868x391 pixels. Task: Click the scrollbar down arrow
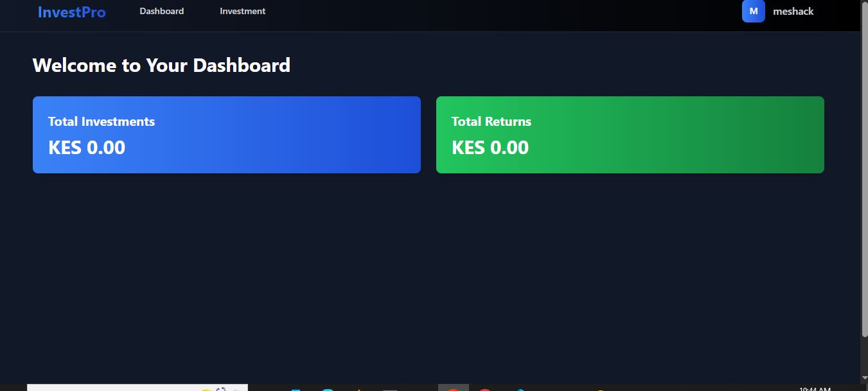pyautogui.click(x=864, y=378)
